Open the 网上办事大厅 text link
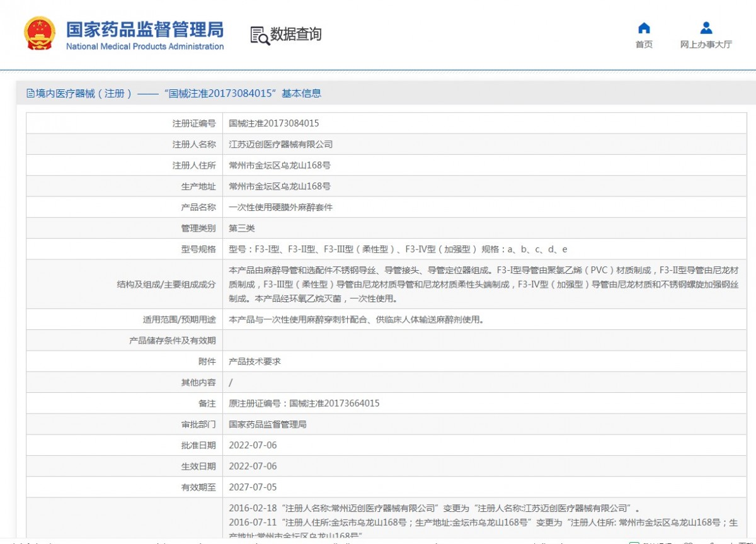 pyautogui.click(x=706, y=45)
